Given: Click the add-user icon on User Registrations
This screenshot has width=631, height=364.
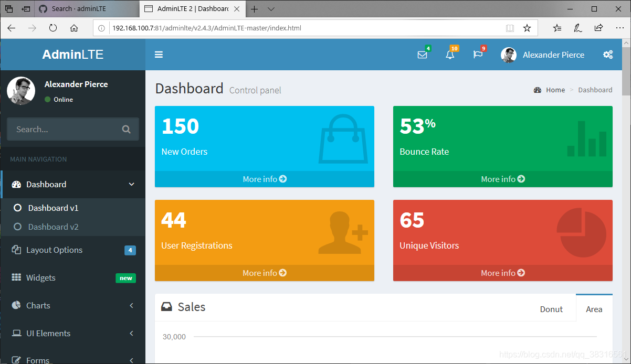Looking at the screenshot, I should point(343,233).
